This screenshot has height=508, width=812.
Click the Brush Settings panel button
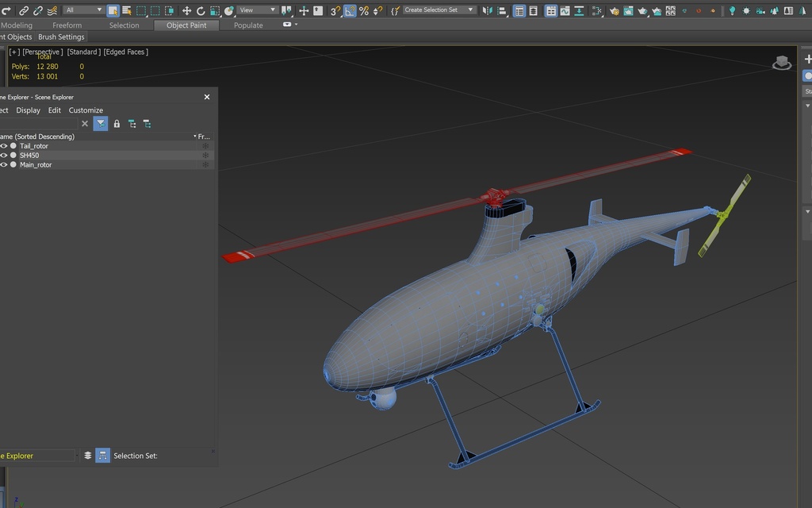[61, 37]
